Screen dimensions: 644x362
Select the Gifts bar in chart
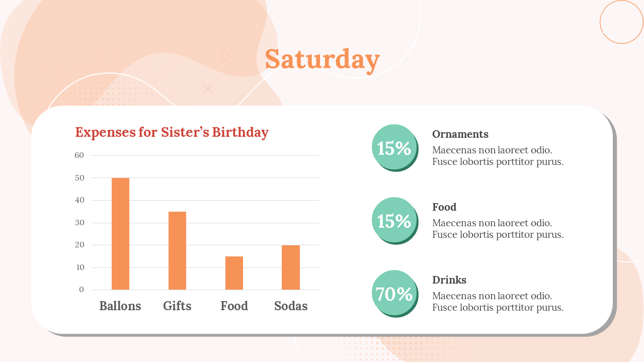(x=177, y=250)
